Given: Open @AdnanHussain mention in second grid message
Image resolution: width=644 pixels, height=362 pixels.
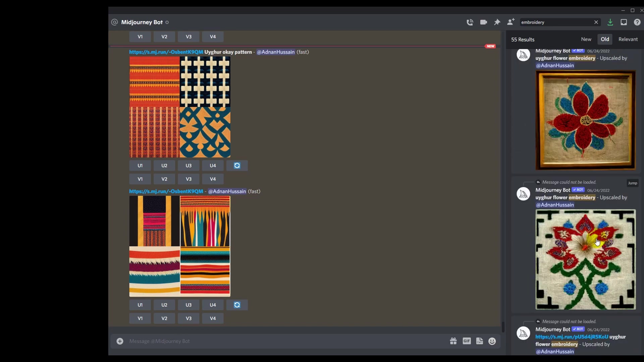Looking at the screenshot, I should click(x=227, y=191).
